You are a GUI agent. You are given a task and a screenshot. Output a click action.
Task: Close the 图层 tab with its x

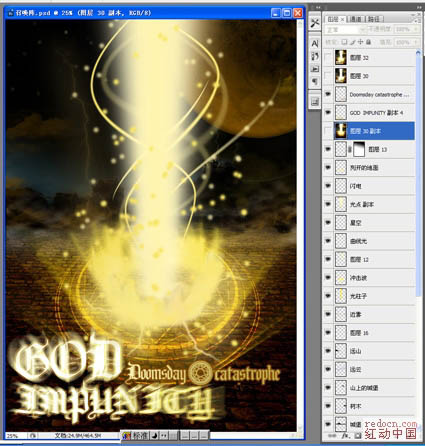[x=342, y=20]
